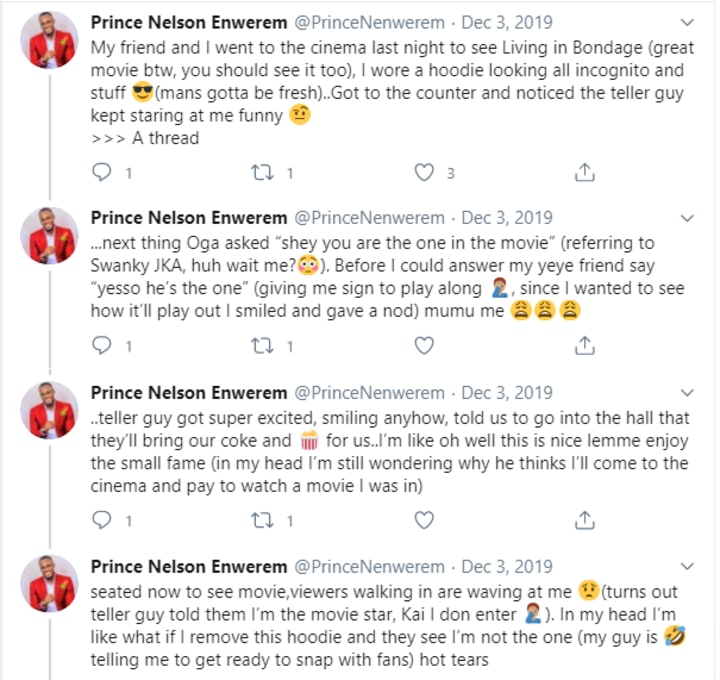Open the chevron menu on the third tweet
Viewport: 720px width, 680px height.
point(687,393)
